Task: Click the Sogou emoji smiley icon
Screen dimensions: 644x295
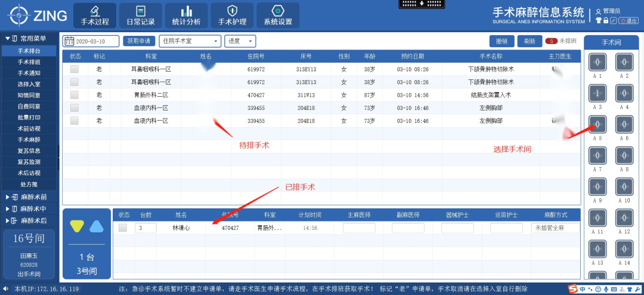Action: (598, 289)
